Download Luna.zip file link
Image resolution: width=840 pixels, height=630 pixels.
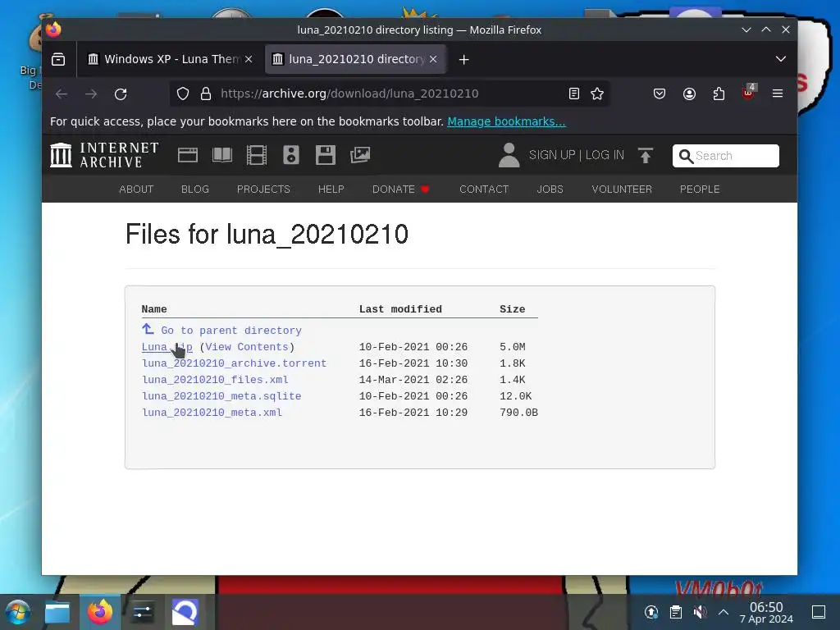click(x=167, y=347)
